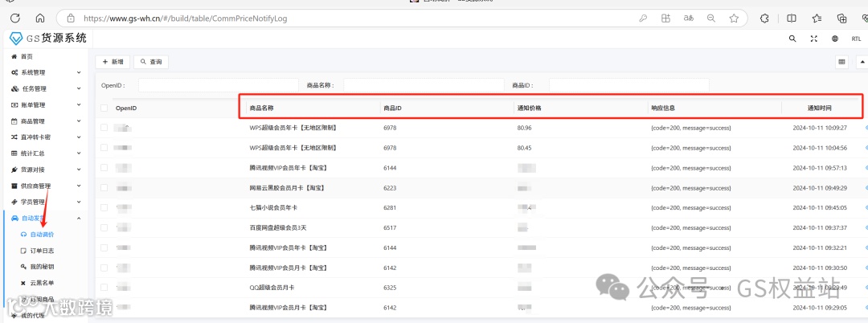Click the padlock icon in the address bar

pyautogui.click(x=70, y=18)
